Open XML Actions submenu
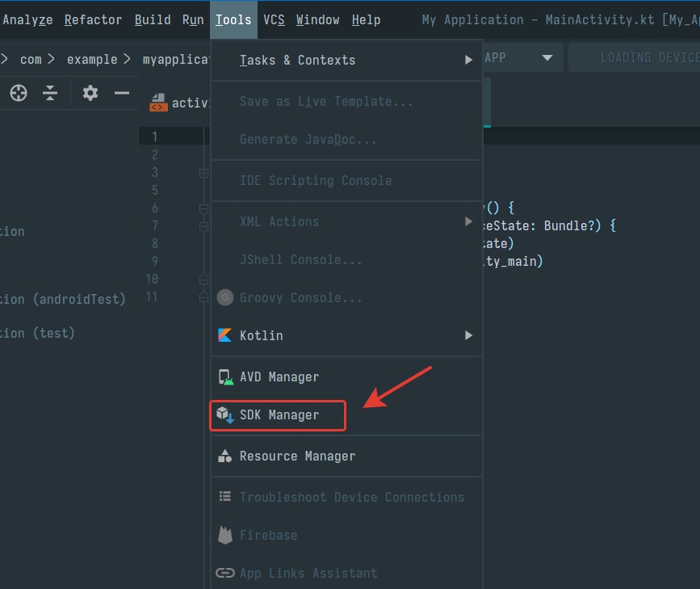Image resolution: width=700 pixels, height=589 pixels. coord(347,221)
